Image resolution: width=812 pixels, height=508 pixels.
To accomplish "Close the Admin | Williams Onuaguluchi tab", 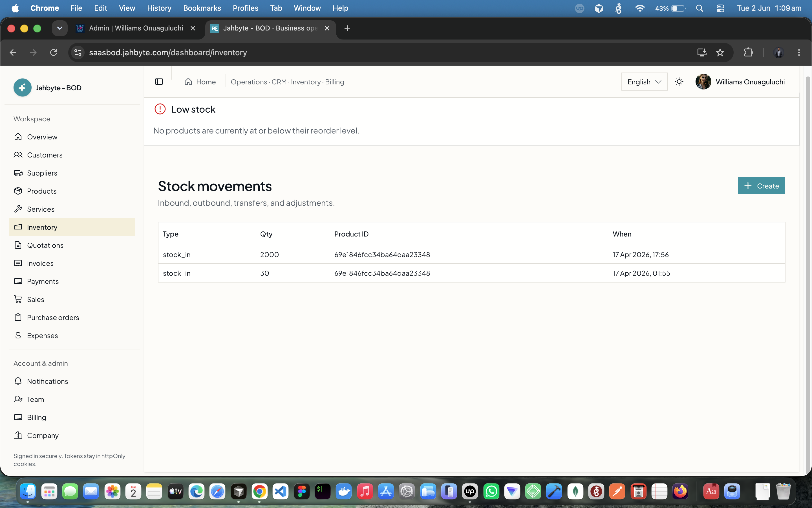I will pos(193,28).
